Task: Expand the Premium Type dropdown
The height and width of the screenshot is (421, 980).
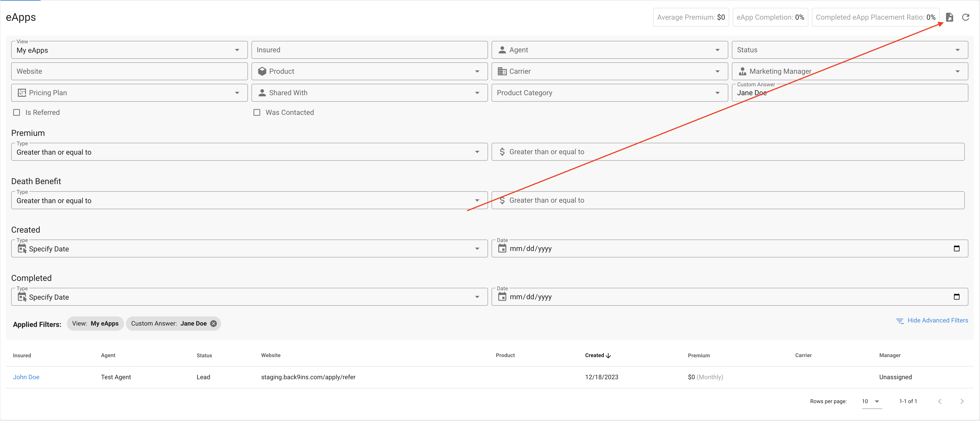Action: pos(249,152)
